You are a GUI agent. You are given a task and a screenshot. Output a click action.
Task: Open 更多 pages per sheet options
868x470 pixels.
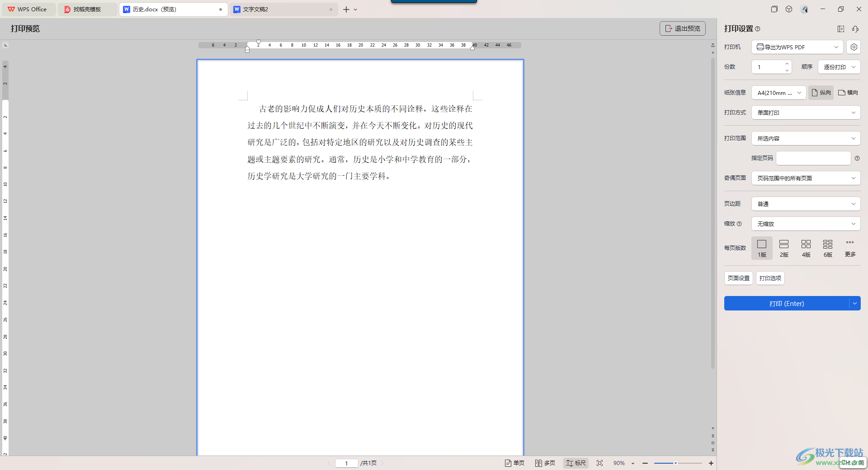(850, 248)
